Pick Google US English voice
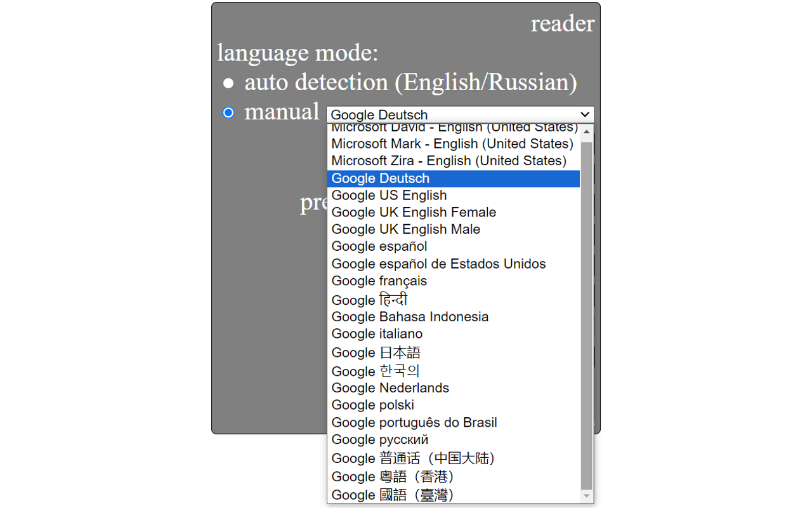The height and width of the screenshot is (508, 812). click(x=454, y=196)
